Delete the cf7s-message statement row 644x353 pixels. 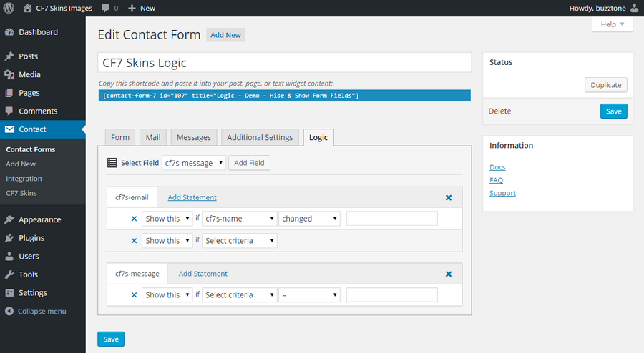134,294
